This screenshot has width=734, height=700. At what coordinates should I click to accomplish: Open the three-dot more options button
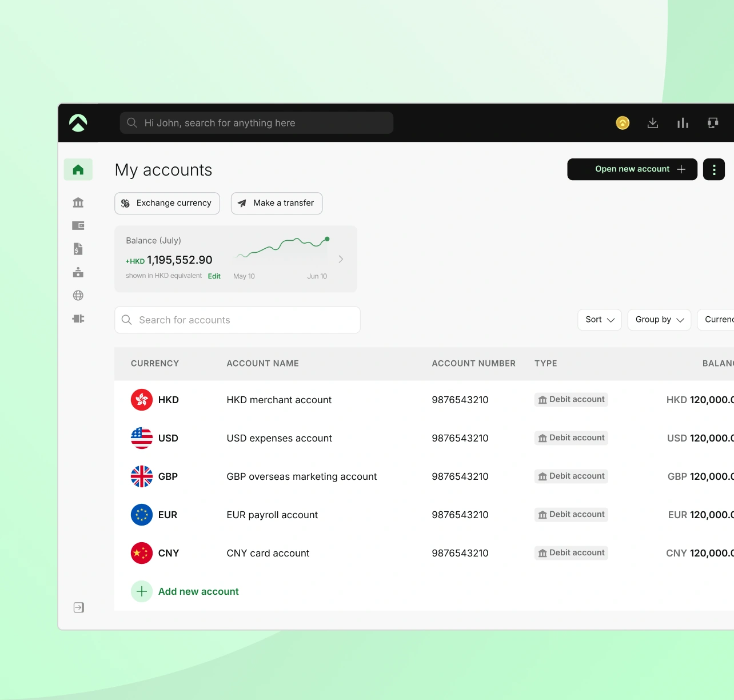pos(714,169)
